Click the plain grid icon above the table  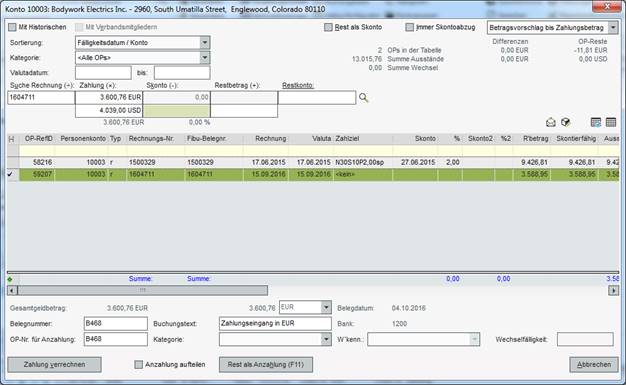tap(611, 122)
